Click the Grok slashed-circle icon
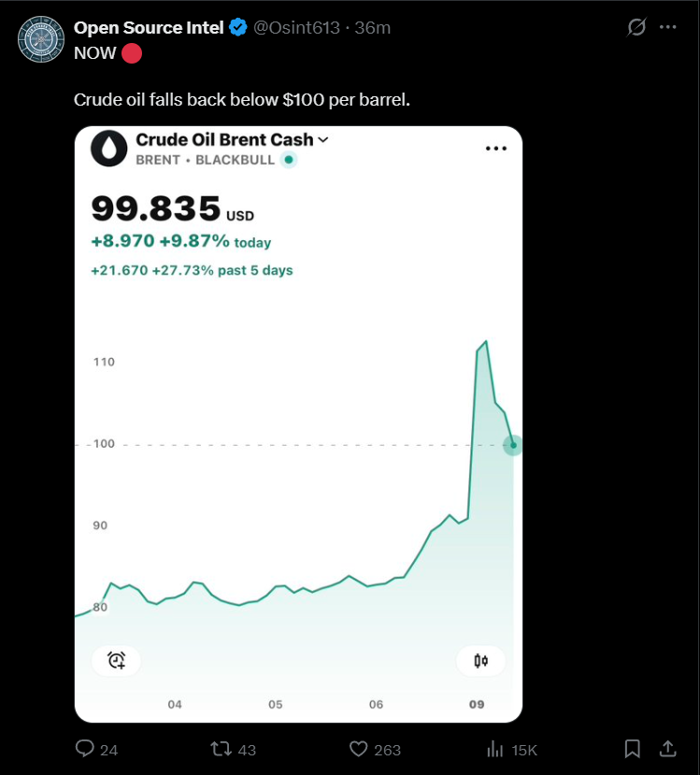The height and width of the screenshot is (775, 700). pos(636,27)
